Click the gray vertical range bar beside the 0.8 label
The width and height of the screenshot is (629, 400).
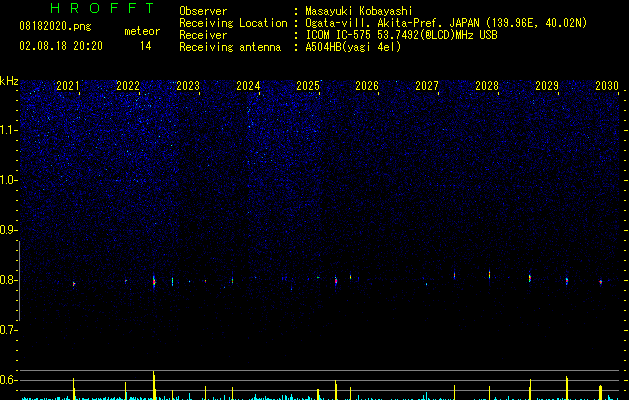point(19,281)
